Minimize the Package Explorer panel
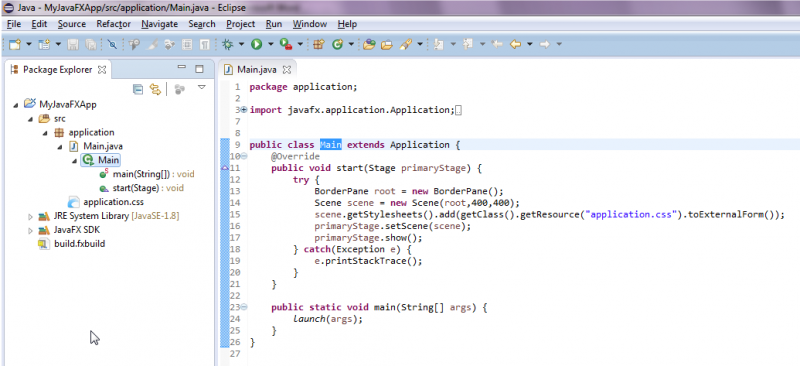This screenshot has width=800, height=366. click(182, 67)
